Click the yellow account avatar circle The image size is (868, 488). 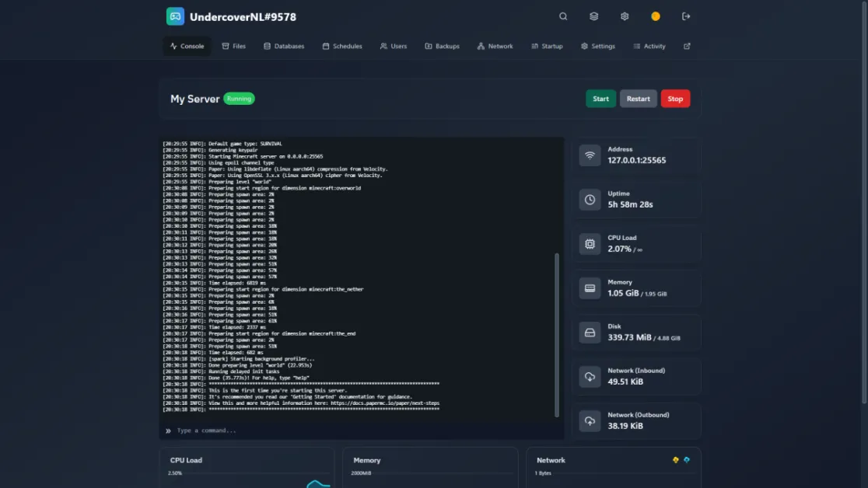pos(656,16)
